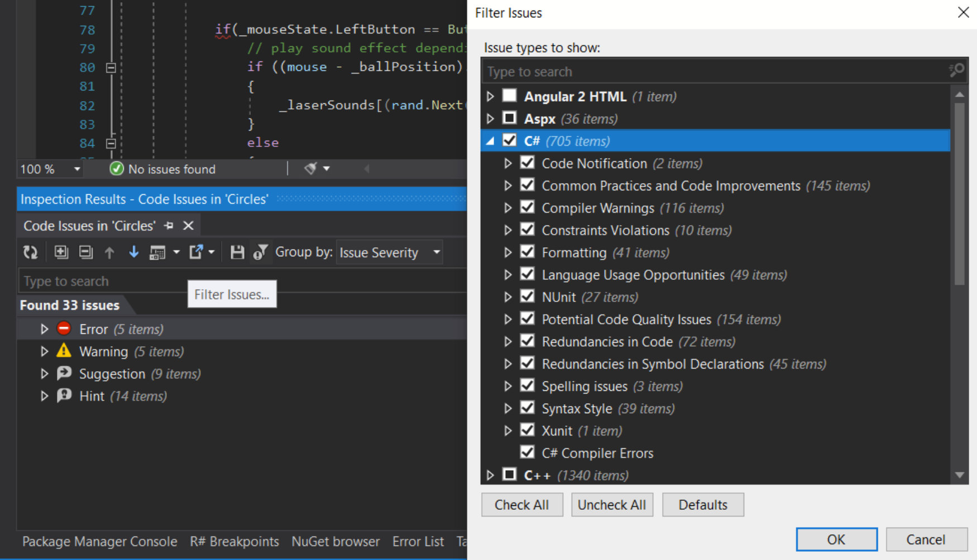
Task: Toggle the Spelling issues checkbox
Action: [527, 386]
